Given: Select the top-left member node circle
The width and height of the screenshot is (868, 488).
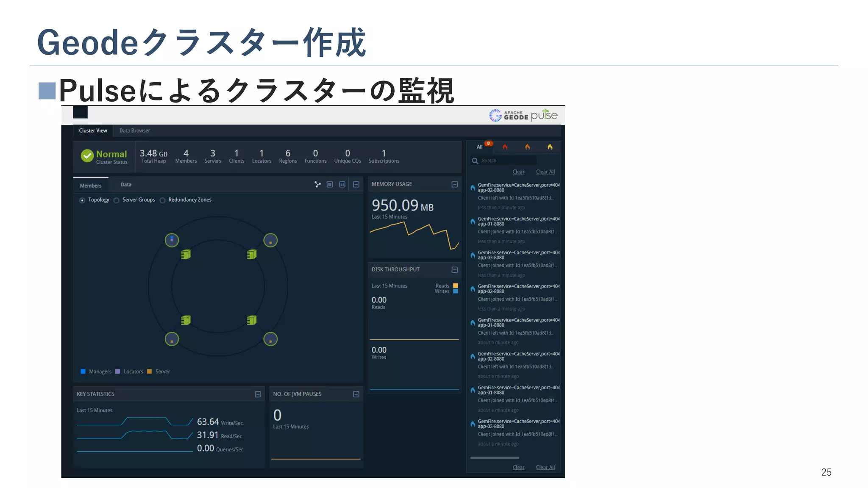Looking at the screenshot, I should coord(172,240).
